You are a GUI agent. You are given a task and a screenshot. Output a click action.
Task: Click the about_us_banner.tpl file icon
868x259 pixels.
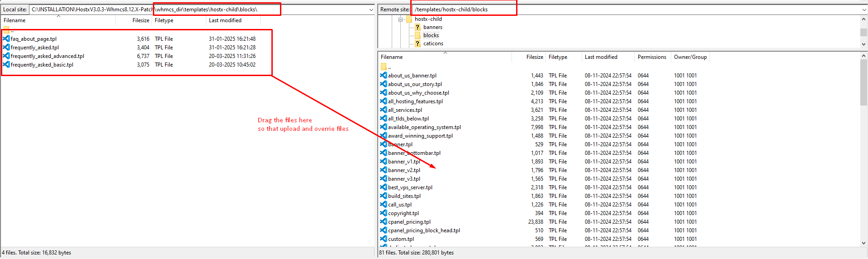point(383,76)
